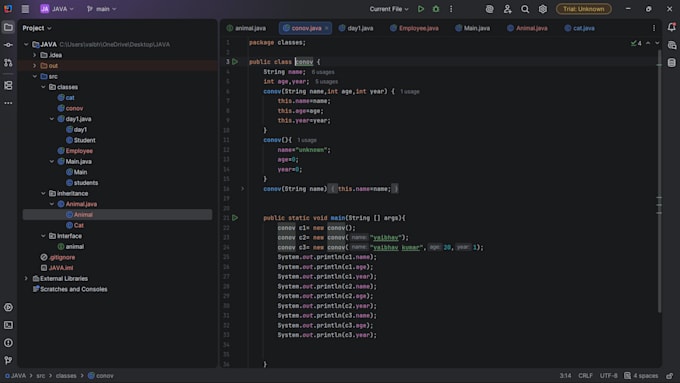Close the conov.java tab
This screenshot has width=680, height=383.
click(327, 28)
